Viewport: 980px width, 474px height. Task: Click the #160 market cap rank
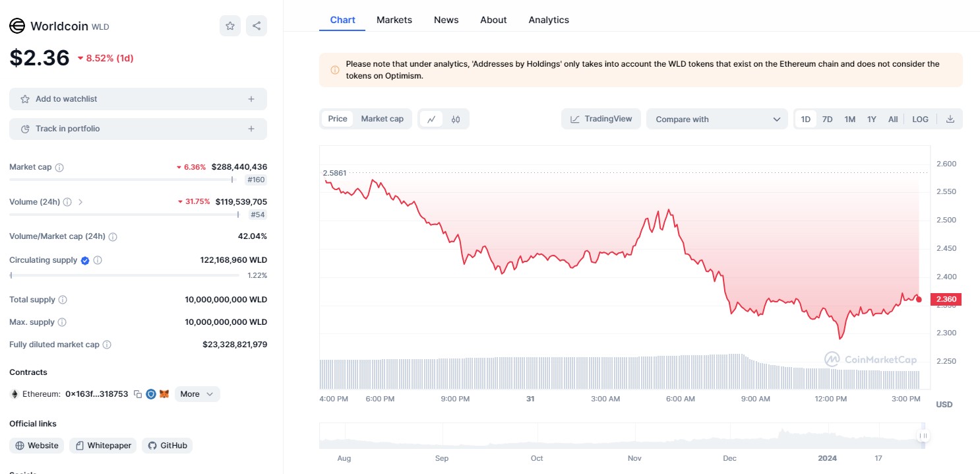256,180
